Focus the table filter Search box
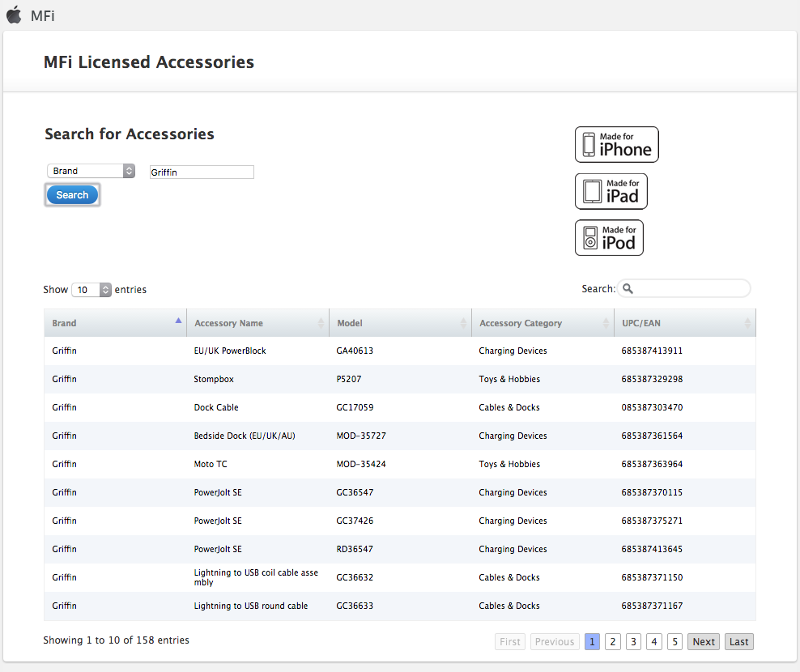 pyautogui.click(x=683, y=289)
